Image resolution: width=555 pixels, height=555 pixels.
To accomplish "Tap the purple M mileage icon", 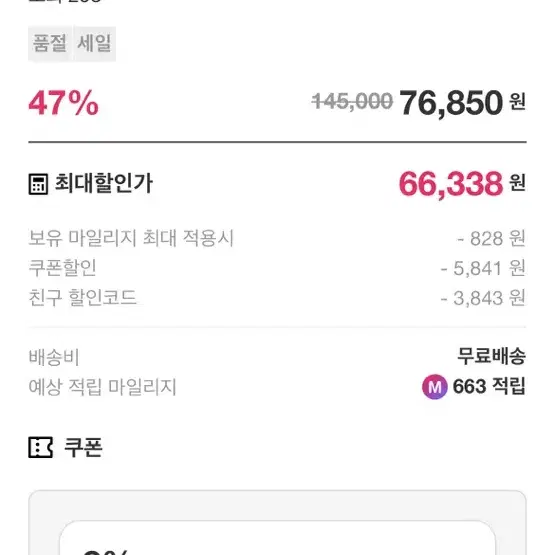I will (x=435, y=387).
